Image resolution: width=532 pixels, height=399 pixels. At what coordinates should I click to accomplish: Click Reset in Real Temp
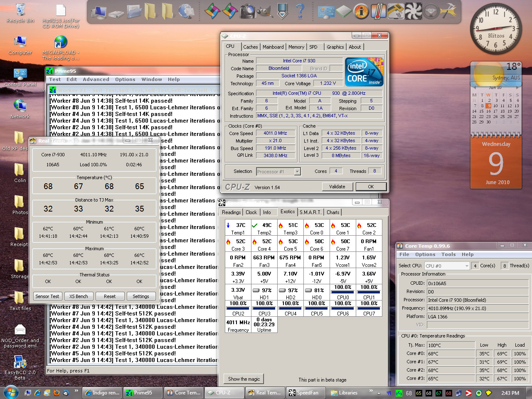coord(110,296)
